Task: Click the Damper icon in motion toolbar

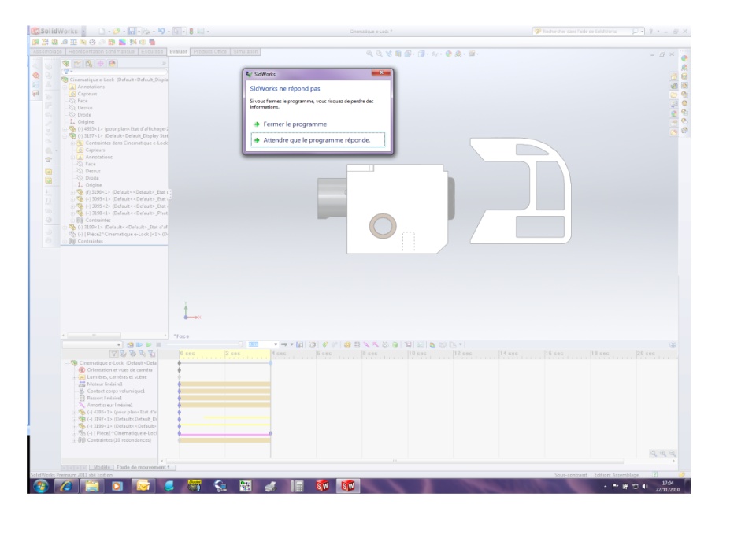Action: [366, 345]
